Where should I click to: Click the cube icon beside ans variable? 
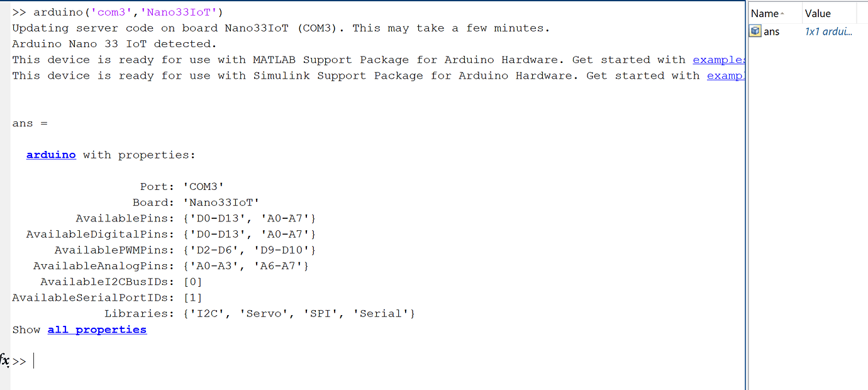click(754, 31)
